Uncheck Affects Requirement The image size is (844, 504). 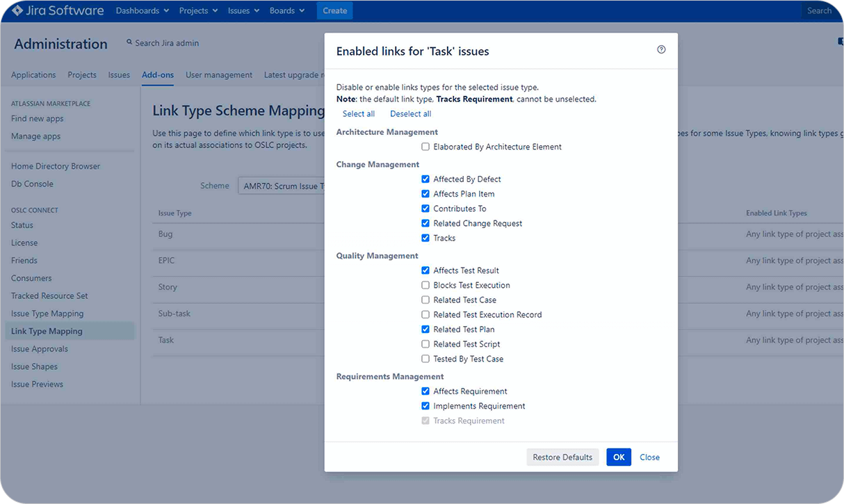[x=425, y=391]
